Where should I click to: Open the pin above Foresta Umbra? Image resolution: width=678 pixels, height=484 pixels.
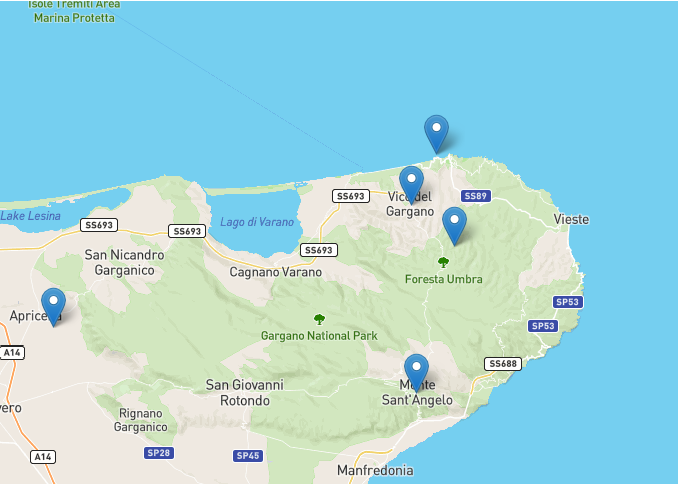454,226
